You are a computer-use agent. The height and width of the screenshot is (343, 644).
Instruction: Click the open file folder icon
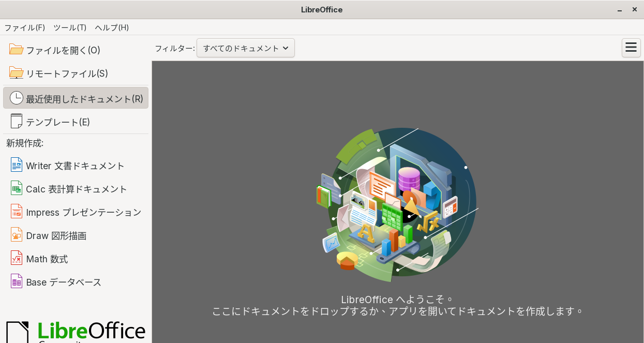click(17, 50)
